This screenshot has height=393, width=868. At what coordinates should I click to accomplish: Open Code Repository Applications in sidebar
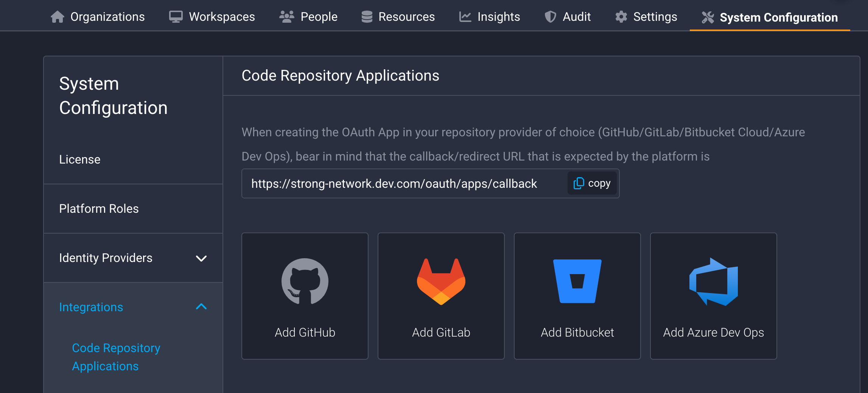click(116, 357)
